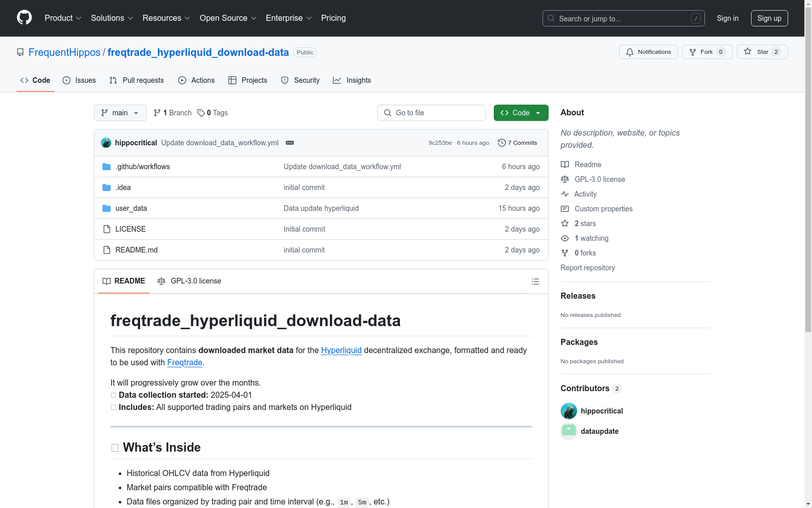Follow the Hyperliquid link in README
Image resolution: width=812 pixels, height=508 pixels.
pos(341,351)
